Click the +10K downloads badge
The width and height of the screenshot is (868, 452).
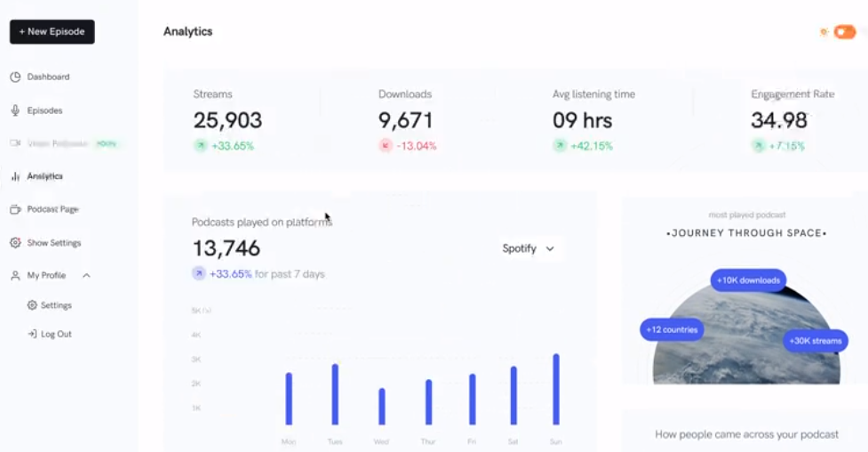[748, 280]
